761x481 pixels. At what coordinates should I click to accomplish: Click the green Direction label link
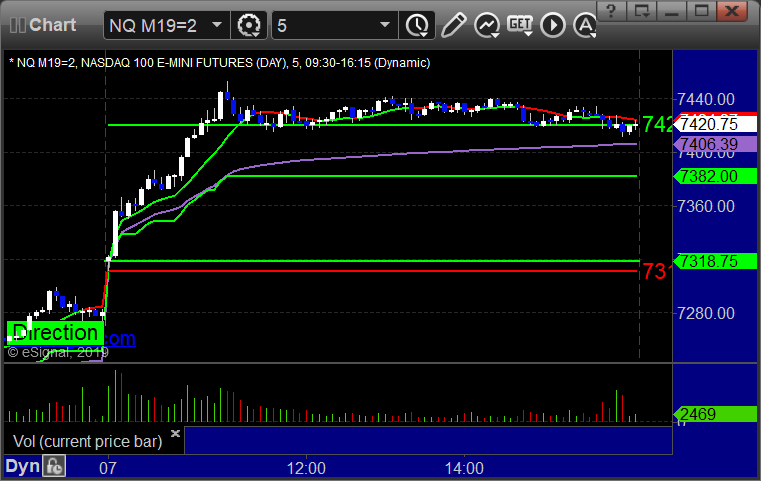pyautogui.click(x=55, y=333)
